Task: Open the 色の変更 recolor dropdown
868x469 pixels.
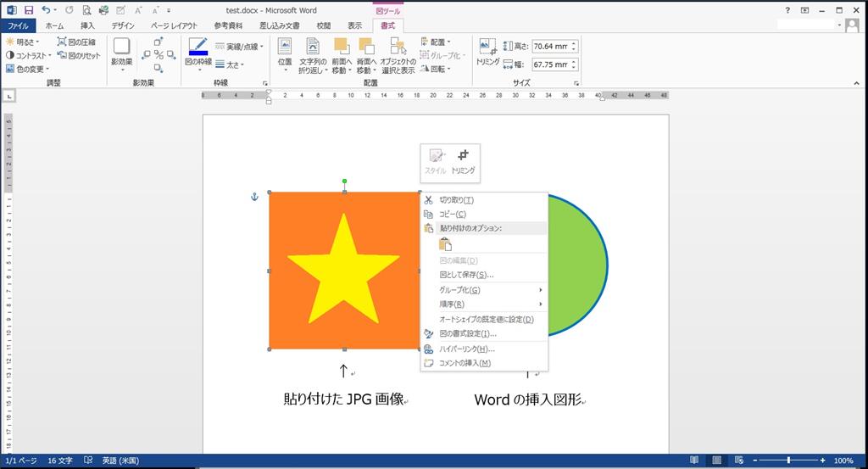Action: (x=27, y=69)
